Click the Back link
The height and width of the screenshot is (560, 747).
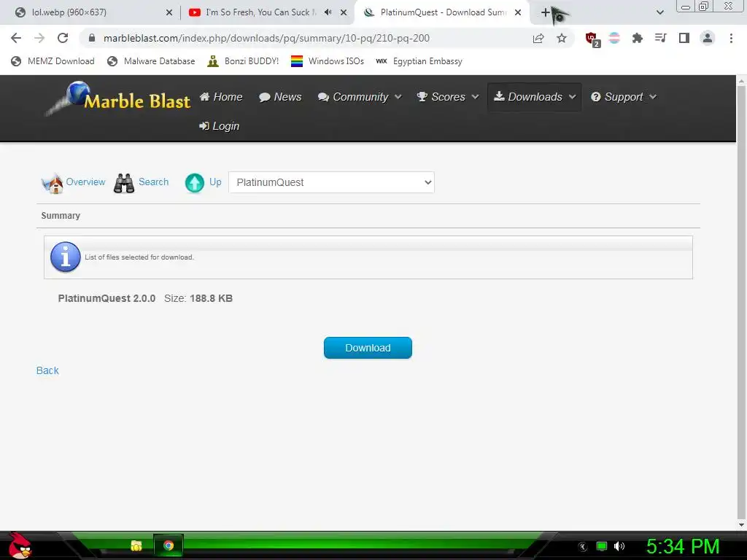point(47,370)
